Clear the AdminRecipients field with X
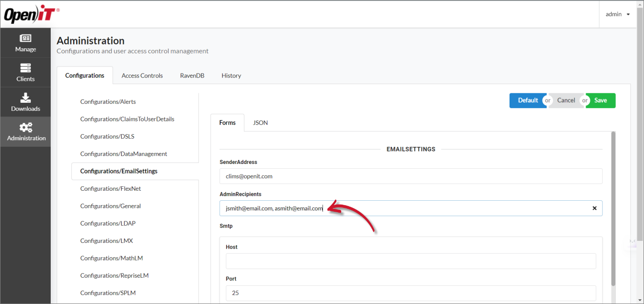This screenshot has width=644, height=304. point(595,208)
